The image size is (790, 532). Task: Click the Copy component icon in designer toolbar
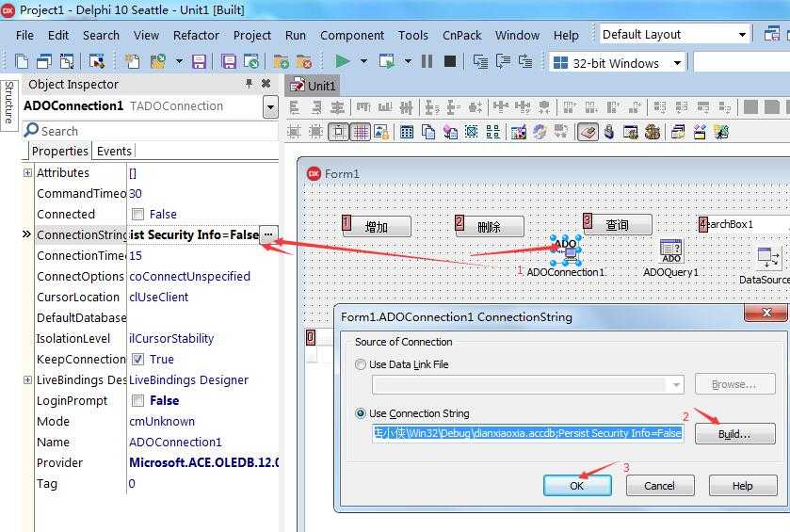tap(428, 132)
